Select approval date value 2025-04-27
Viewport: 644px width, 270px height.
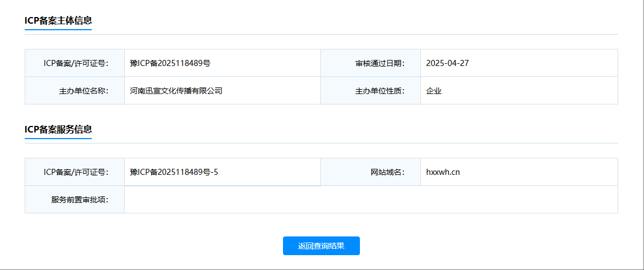[447, 63]
